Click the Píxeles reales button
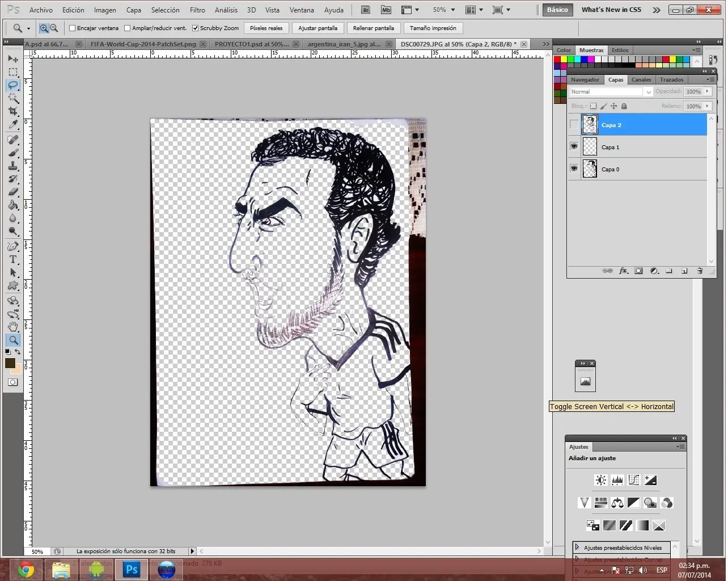Viewport: 728px width, 581px height. [266, 28]
